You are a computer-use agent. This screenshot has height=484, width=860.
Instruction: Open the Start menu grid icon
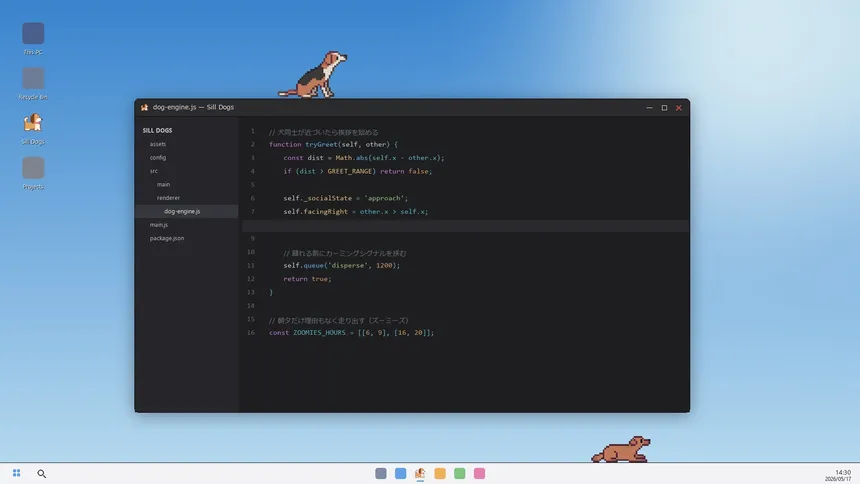pyautogui.click(x=16, y=473)
